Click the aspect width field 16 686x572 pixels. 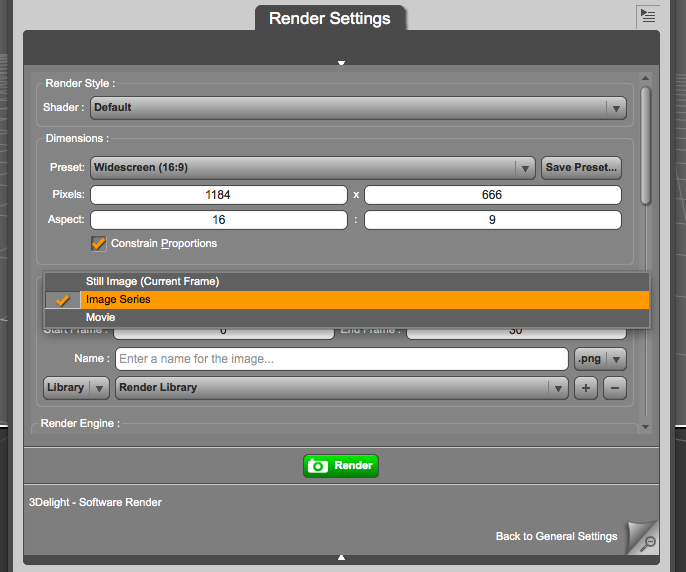point(219,220)
